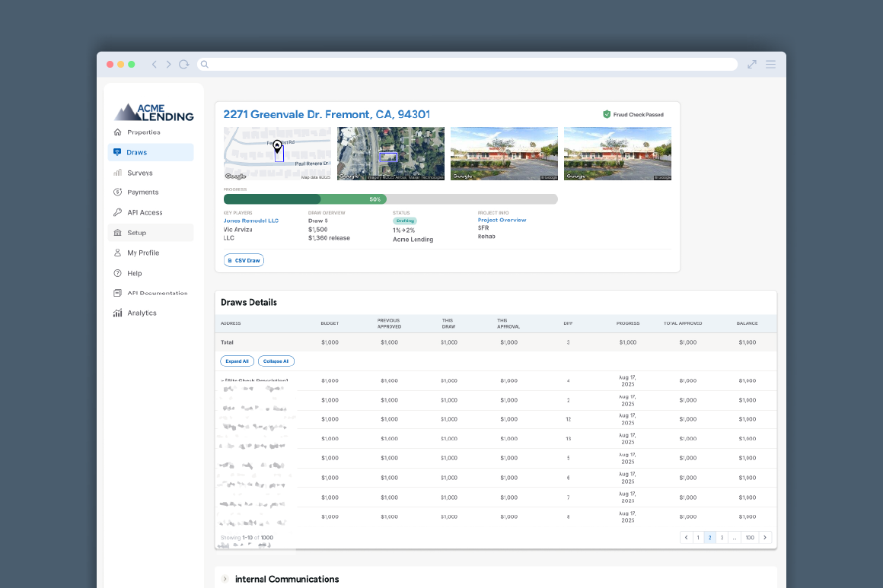The image size is (883, 588).
Task: Open My Profile menu item
Action: pyautogui.click(x=143, y=253)
